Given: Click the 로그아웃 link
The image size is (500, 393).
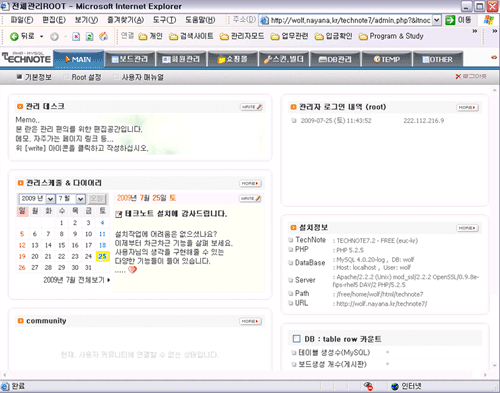Looking at the screenshot, I should (x=474, y=77).
